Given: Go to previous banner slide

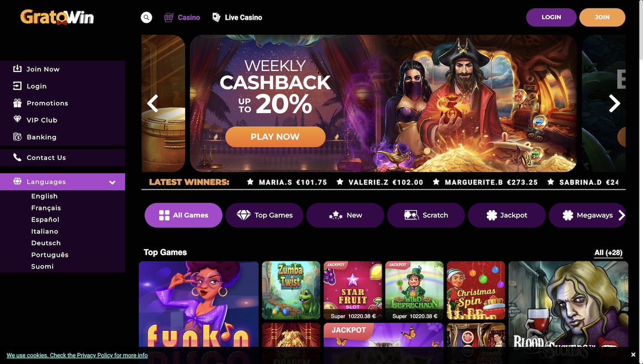Looking at the screenshot, I should [153, 103].
